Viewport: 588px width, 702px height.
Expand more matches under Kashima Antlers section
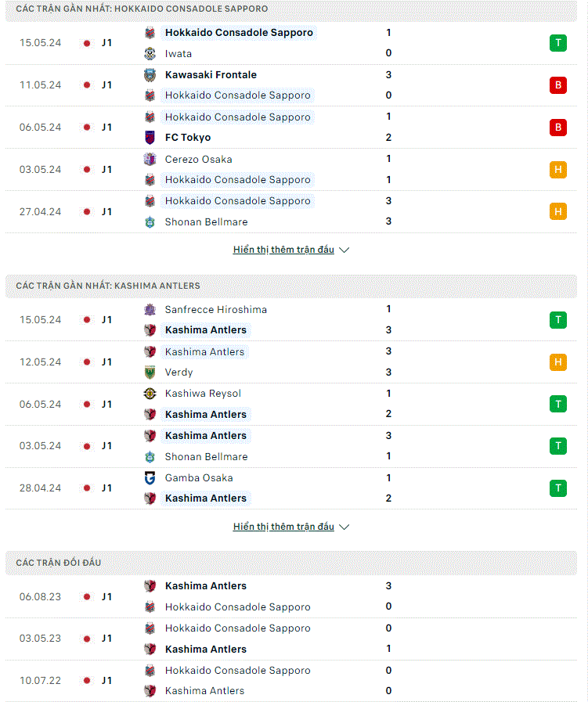[283, 527]
